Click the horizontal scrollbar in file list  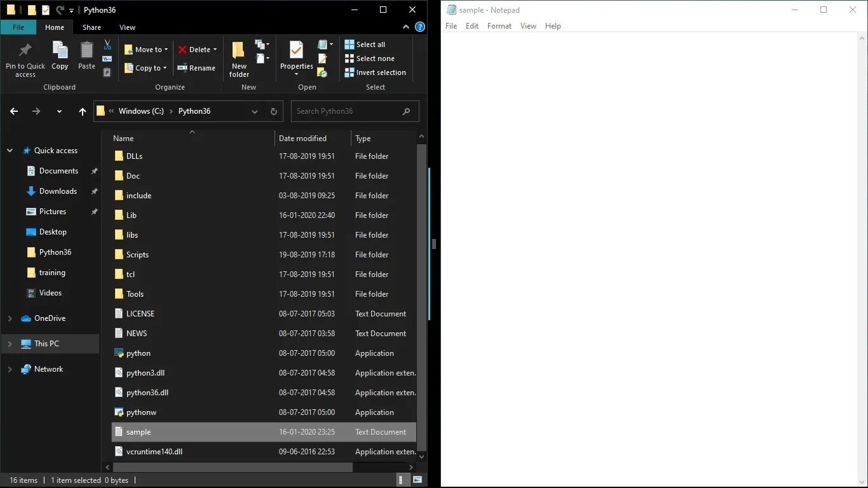233,467
